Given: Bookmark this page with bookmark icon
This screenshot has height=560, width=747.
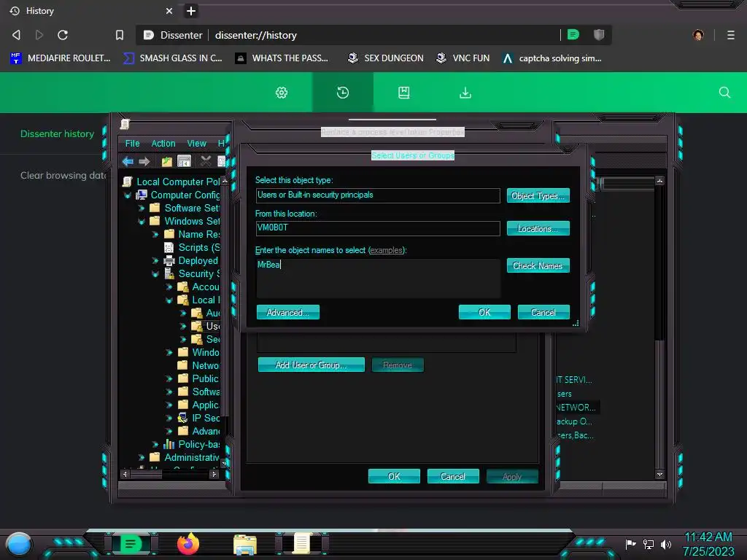Looking at the screenshot, I should pos(120,35).
